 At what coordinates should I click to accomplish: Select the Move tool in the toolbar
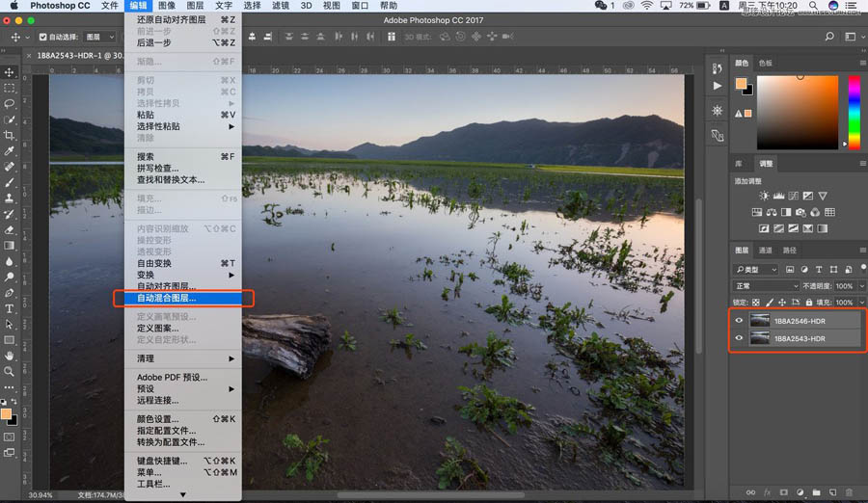tap(10, 72)
